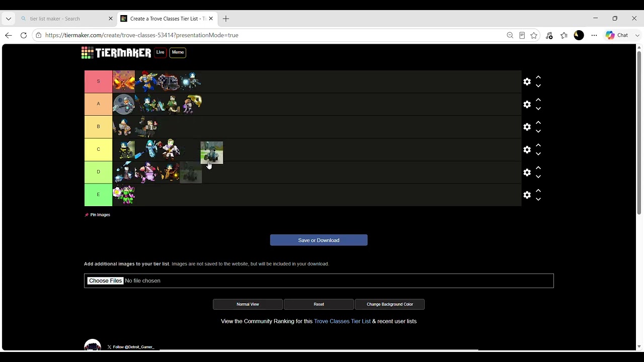644x362 pixels.
Task: Select the light green D tier label
Action: tap(98, 172)
